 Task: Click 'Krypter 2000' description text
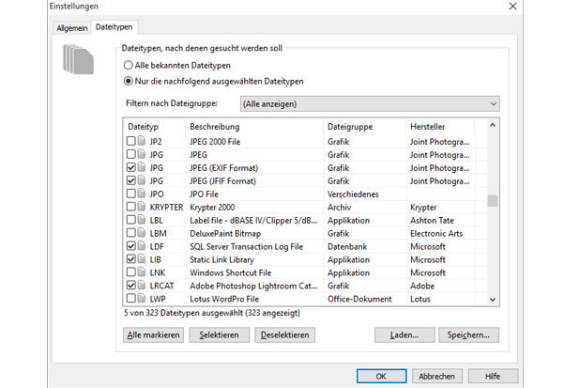[x=212, y=207]
